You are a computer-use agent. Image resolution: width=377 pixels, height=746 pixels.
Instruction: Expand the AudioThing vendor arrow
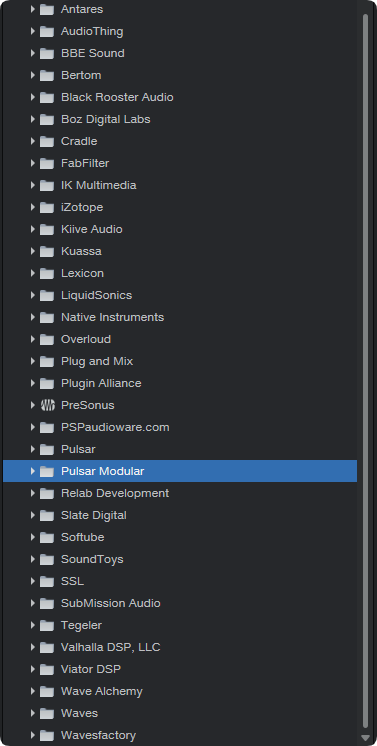point(33,31)
